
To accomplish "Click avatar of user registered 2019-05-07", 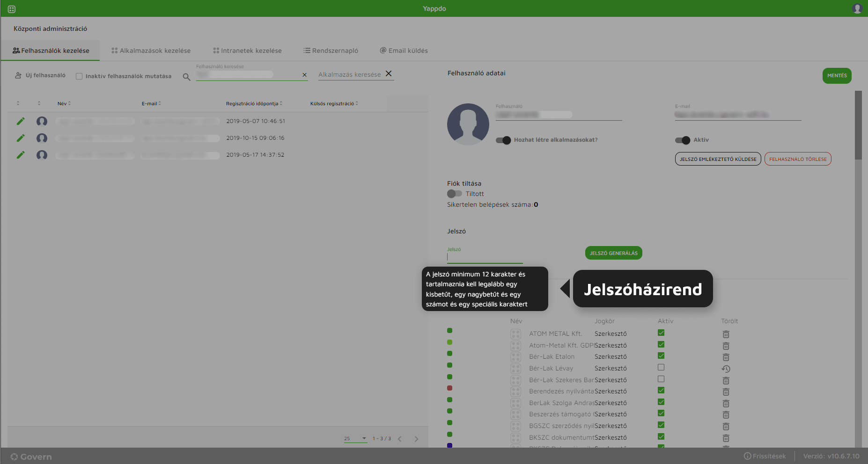I will [x=42, y=121].
